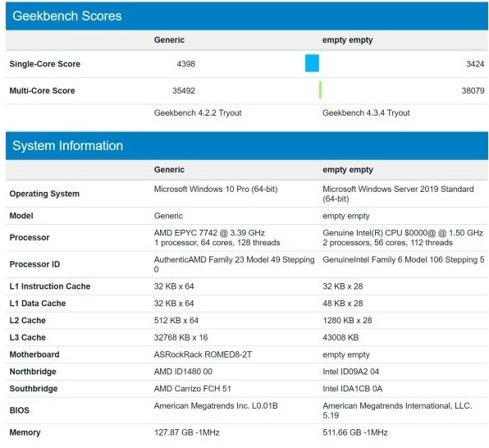Click the Microsoft Windows Server 2019 Standard value
The width and height of the screenshot is (489, 448).
398,194
